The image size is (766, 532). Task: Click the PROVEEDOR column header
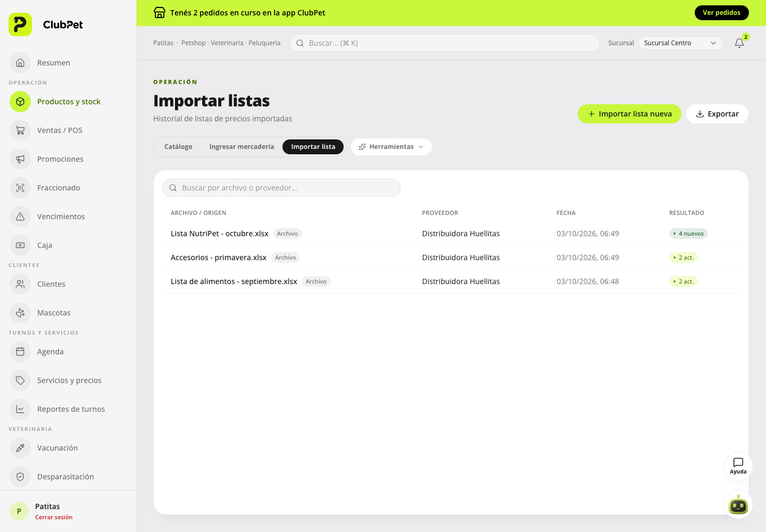(440, 213)
